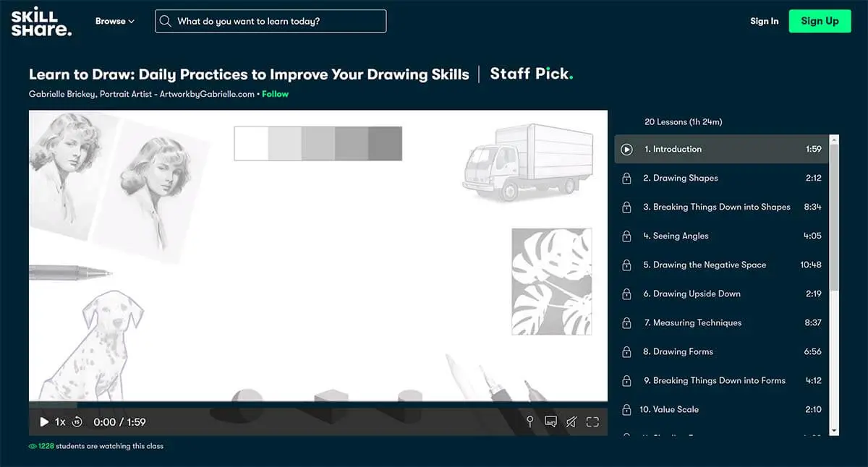
Task: Open lesson 10. Value Scale
Action: (x=721, y=409)
